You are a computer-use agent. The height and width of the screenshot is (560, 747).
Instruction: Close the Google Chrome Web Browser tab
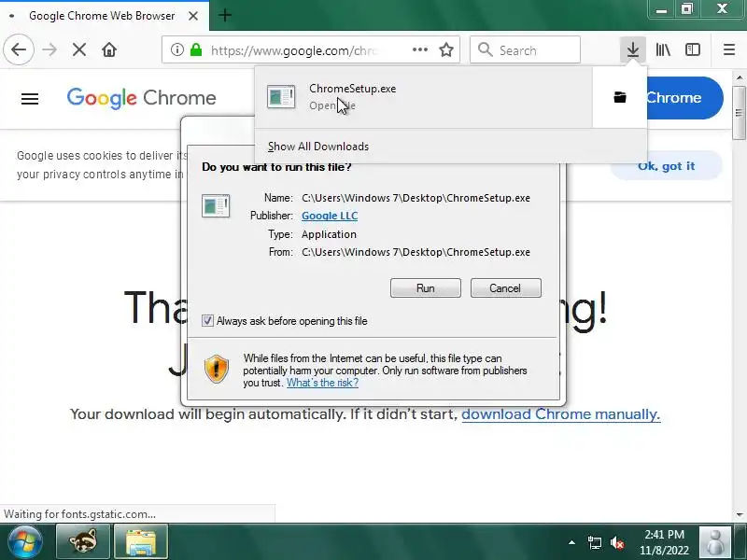[x=193, y=16]
